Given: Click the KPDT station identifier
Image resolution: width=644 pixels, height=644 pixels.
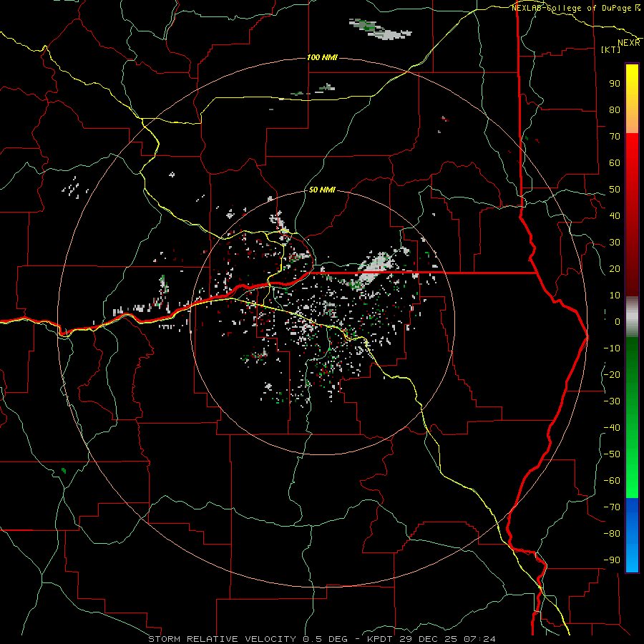Looking at the screenshot, I should click(x=381, y=639).
